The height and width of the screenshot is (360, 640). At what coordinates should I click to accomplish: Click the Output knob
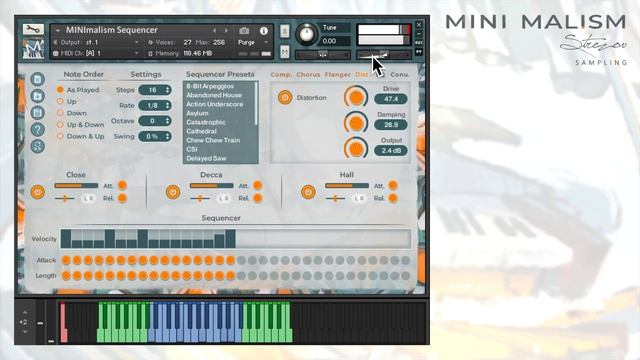tap(356, 149)
